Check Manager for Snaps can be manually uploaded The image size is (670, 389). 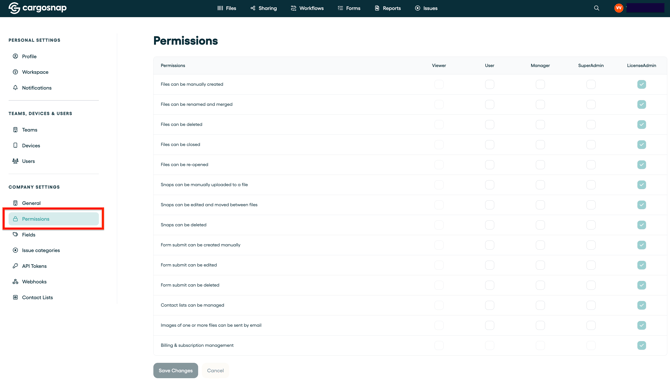click(540, 185)
